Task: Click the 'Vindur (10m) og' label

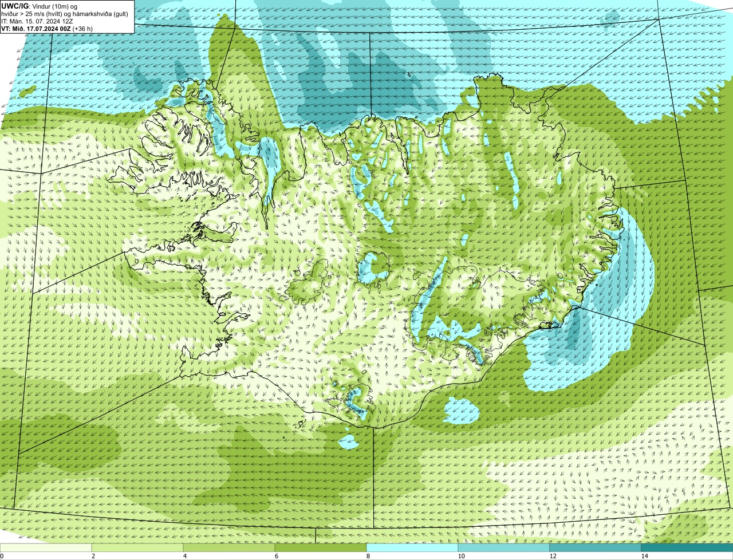Action: click(x=55, y=6)
